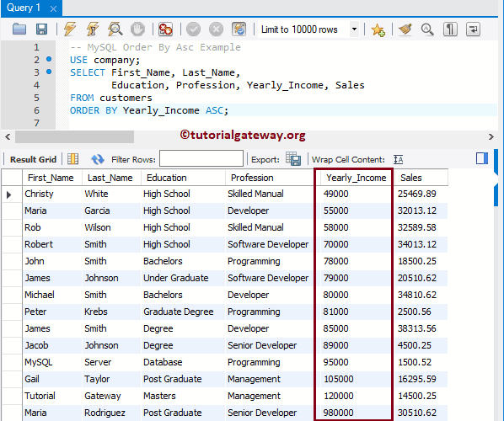
Task: Toggle the auto-commit mode icon
Action: 239,29
